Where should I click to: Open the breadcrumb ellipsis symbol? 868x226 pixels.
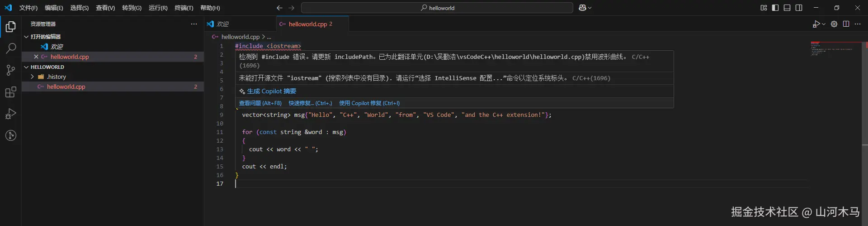[x=269, y=37]
